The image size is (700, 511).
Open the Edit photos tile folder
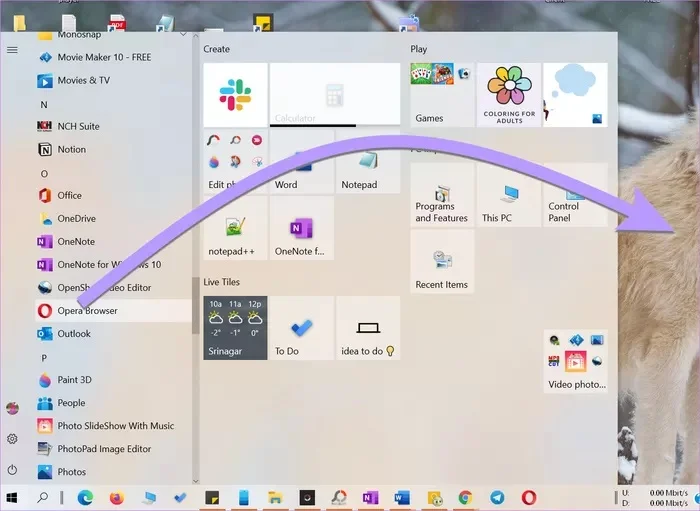[x=235, y=162]
